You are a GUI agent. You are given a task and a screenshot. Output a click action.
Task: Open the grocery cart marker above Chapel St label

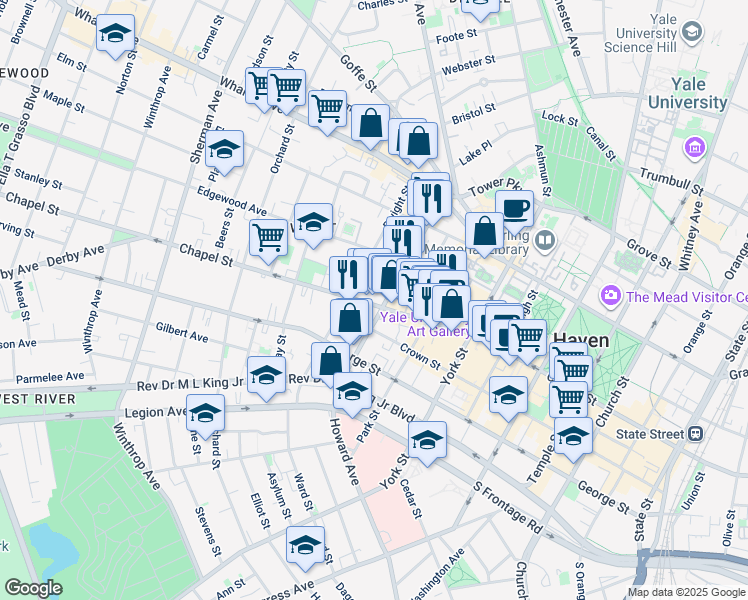pos(269,241)
